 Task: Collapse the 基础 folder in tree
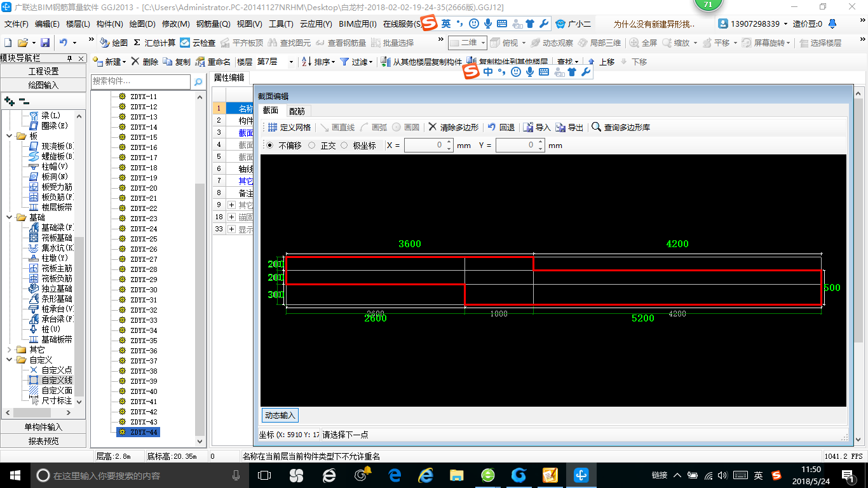click(x=9, y=217)
